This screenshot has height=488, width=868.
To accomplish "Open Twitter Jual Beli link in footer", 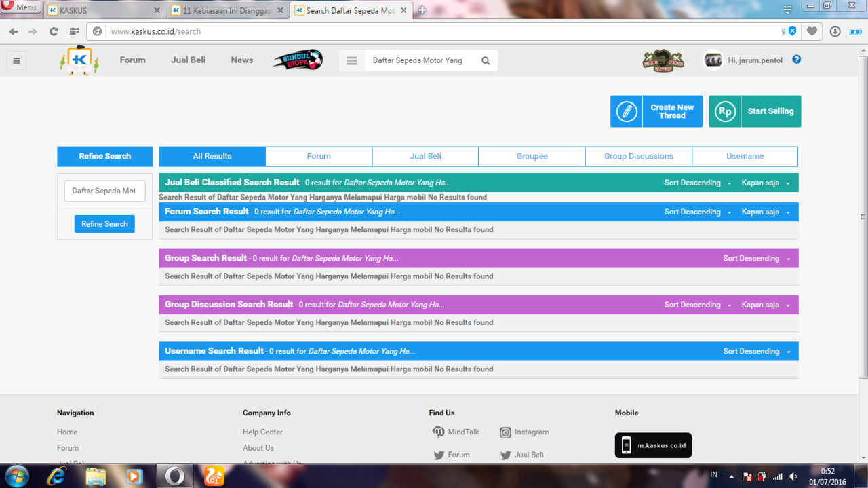I will (521, 455).
